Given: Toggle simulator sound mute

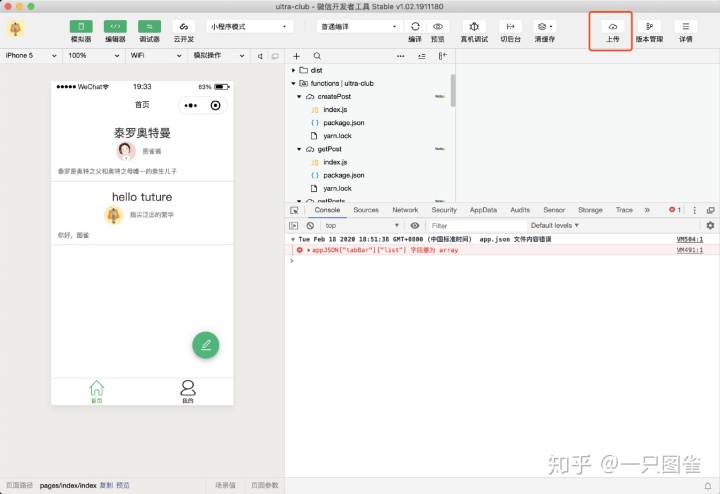Looking at the screenshot, I should tap(260, 56).
